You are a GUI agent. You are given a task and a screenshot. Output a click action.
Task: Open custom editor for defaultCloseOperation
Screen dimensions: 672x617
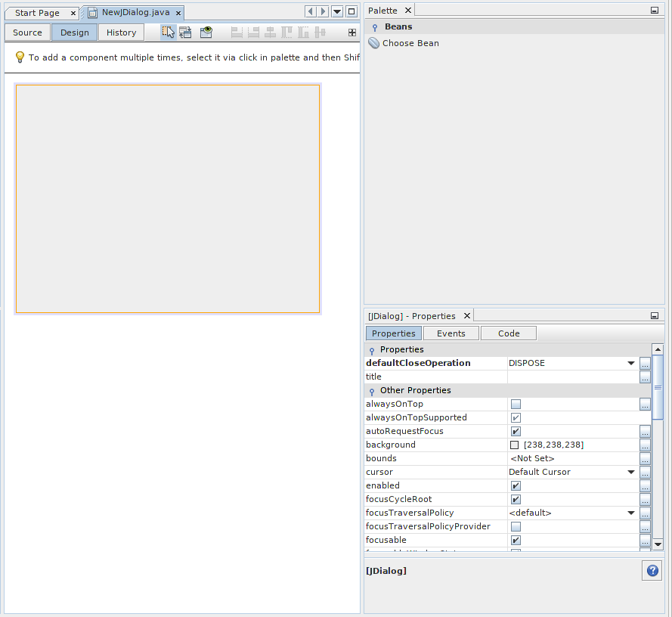(645, 363)
